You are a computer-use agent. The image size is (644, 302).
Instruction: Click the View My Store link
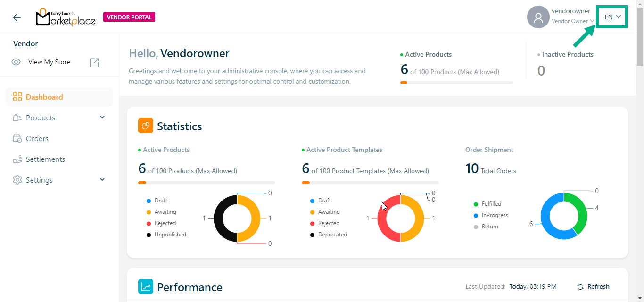click(x=49, y=62)
